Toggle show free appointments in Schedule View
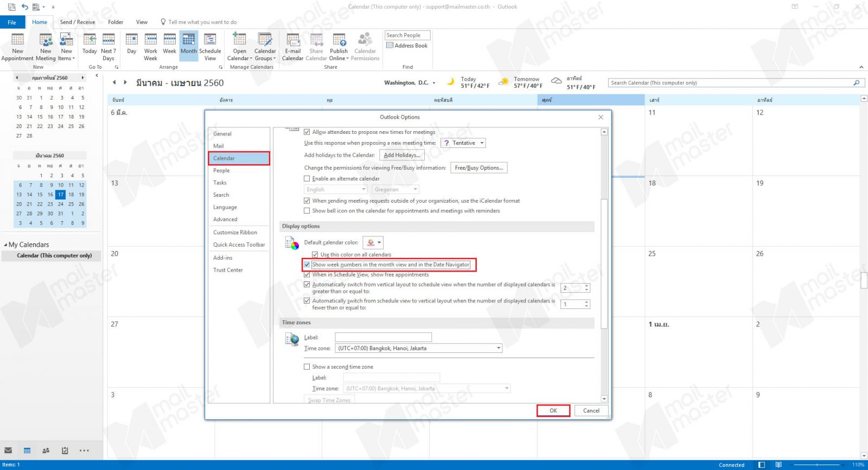Viewport: 868px width, 470px height. pos(307,274)
